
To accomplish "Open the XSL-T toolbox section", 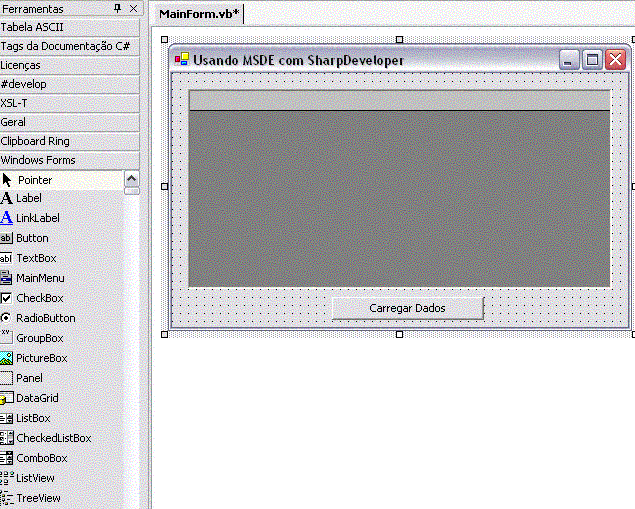I will point(70,103).
